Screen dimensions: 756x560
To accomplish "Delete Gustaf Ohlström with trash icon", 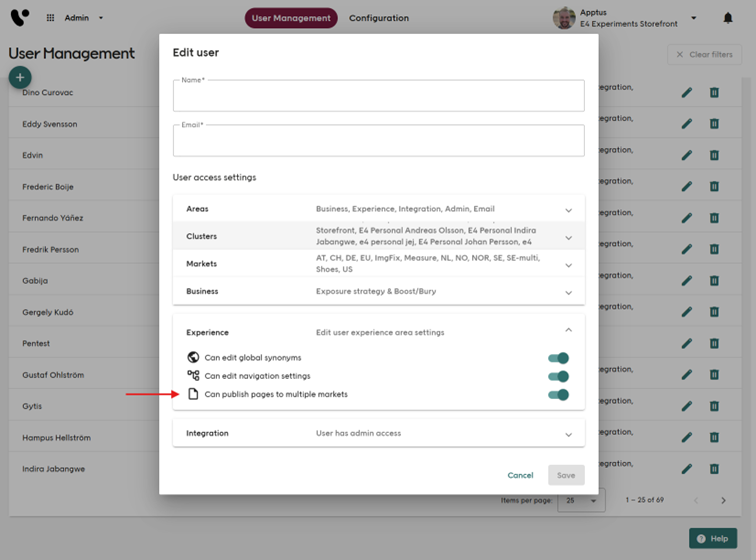I will click(715, 374).
